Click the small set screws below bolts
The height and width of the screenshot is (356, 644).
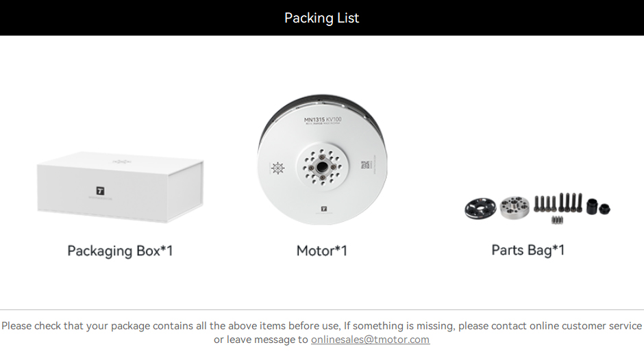pyautogui.click(x=557, y=220)
